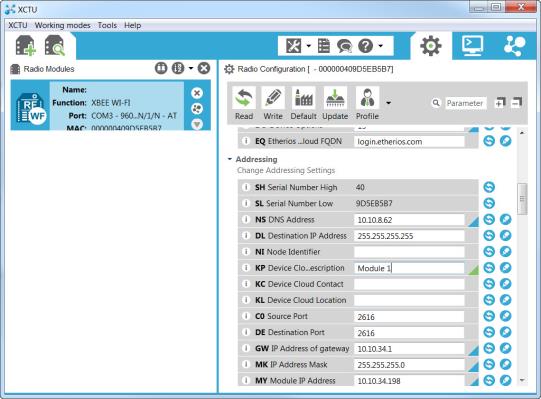Image resolution: width=541 pixels, height=399 pixels.
Task: Refresh the SL Serial Number Low
Action: [489, 203]
